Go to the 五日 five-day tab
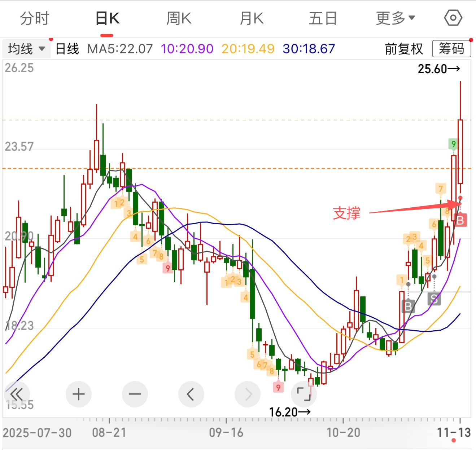Viewport: 476px width, 450px height. pos(323,18)
